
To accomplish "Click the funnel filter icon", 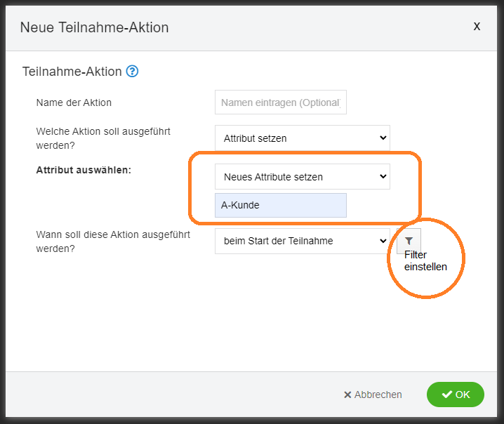I will tap(409, 241).
